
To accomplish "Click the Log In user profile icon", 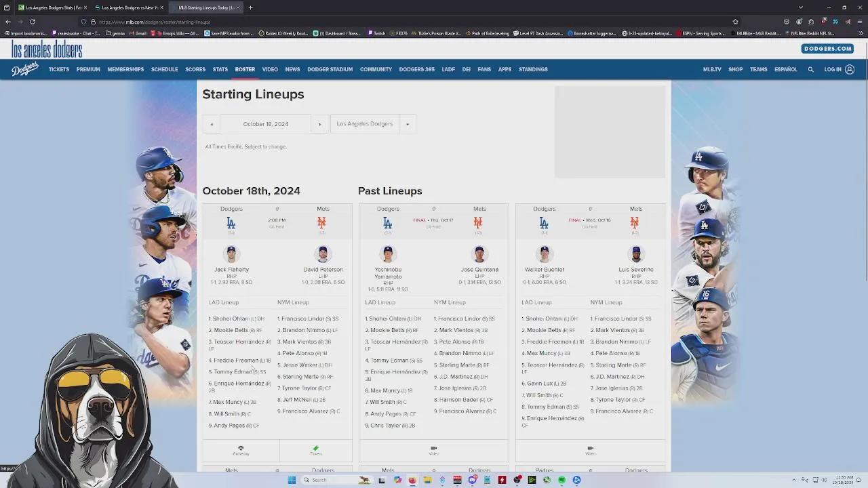I will [x=850, y=69].
